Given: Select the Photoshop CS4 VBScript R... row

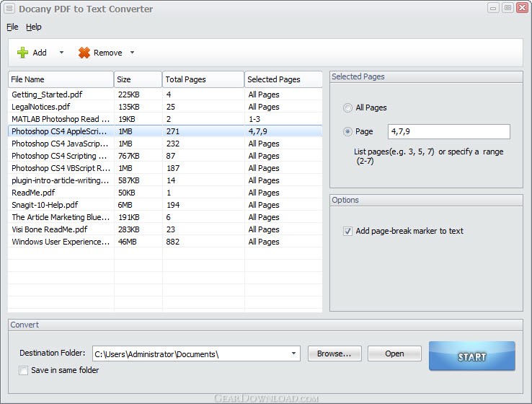Looking at the screenshot, I should (x=165, y=168).
